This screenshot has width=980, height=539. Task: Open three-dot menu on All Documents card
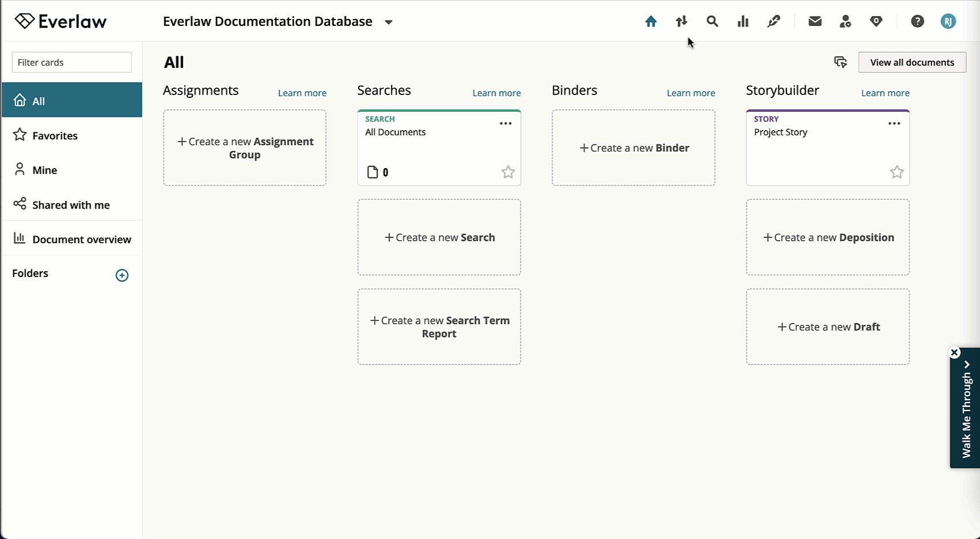[x=506, y=123]
